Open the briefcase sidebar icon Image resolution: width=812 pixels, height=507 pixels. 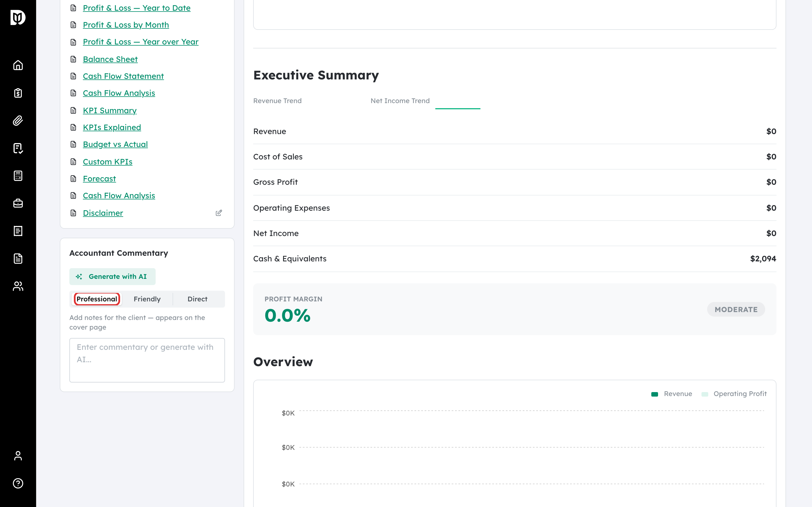coord(18,203)
